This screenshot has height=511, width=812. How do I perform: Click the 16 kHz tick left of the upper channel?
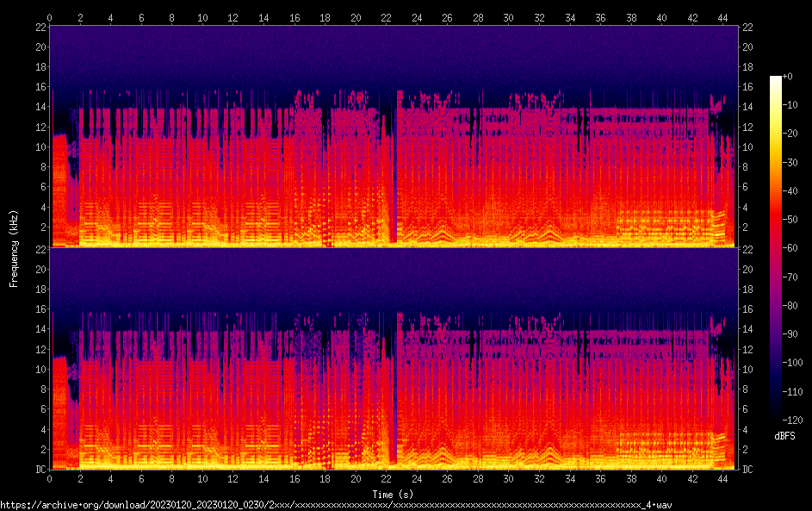pyautogui.click(x=40, y=87)
